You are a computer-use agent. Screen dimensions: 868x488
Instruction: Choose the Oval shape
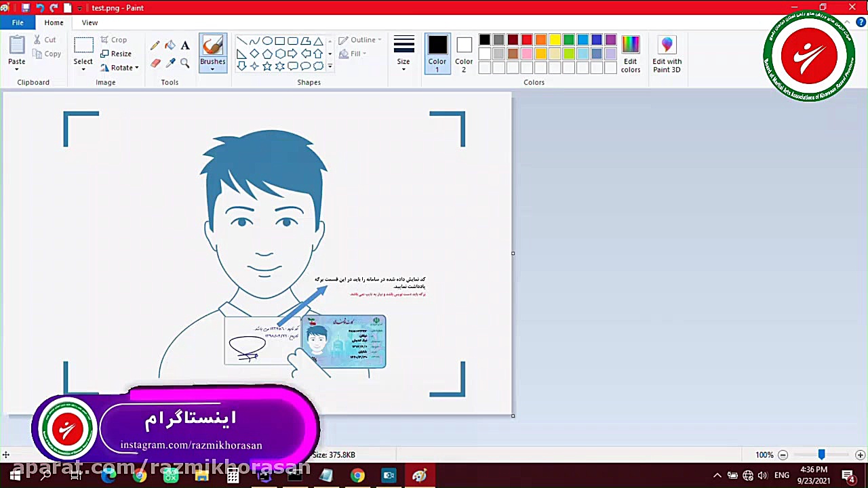[267, 41]
